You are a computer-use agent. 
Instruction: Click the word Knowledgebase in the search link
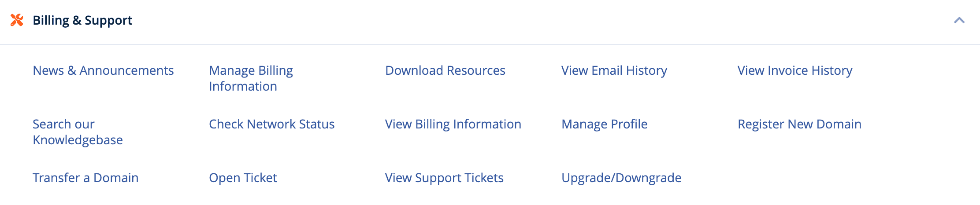coord(78,140)
